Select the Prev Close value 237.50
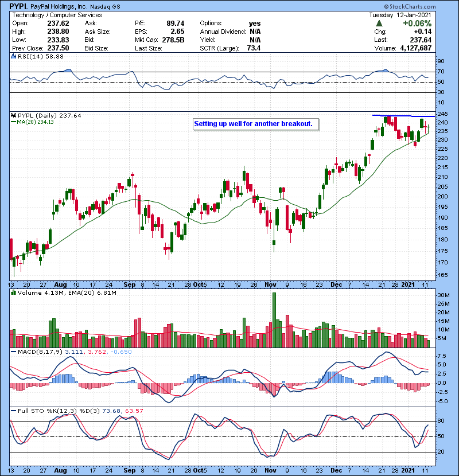459x476 pixels. [x=58, y=48]
